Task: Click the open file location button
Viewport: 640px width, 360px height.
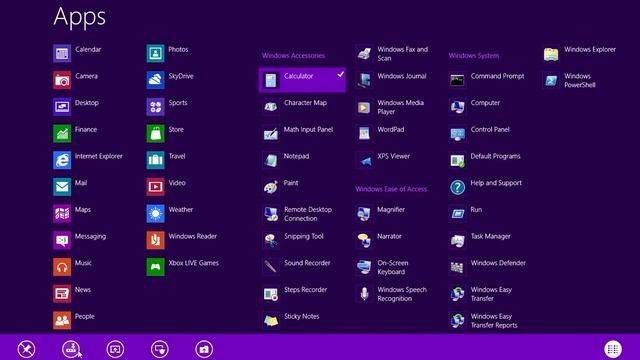Action: pos(204,349)
